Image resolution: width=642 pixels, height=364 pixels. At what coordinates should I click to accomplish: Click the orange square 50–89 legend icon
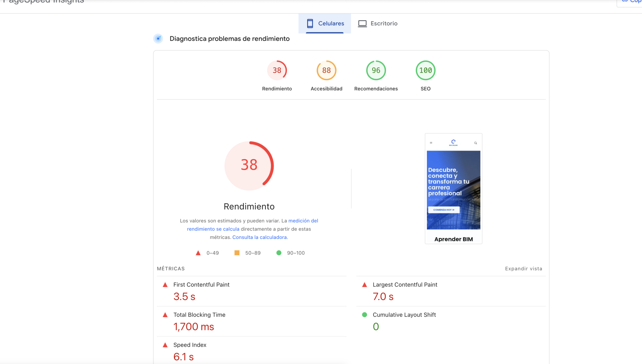coord(237,253)
